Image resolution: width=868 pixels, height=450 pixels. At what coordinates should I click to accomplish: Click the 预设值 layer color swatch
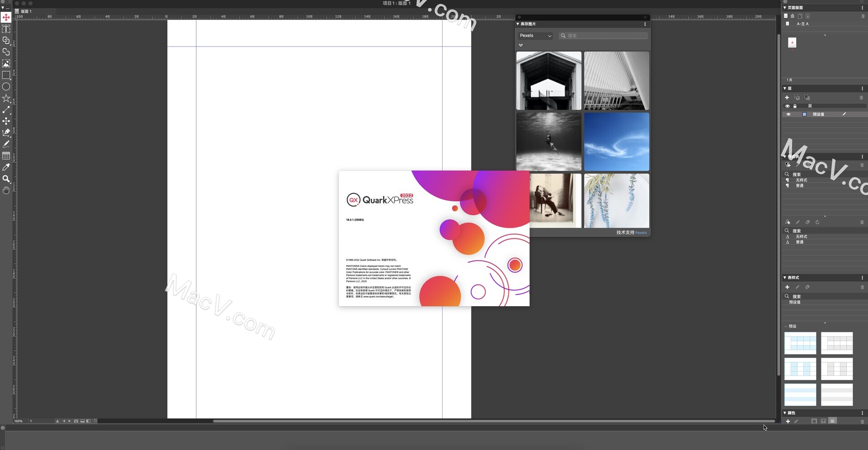(804, 114)
